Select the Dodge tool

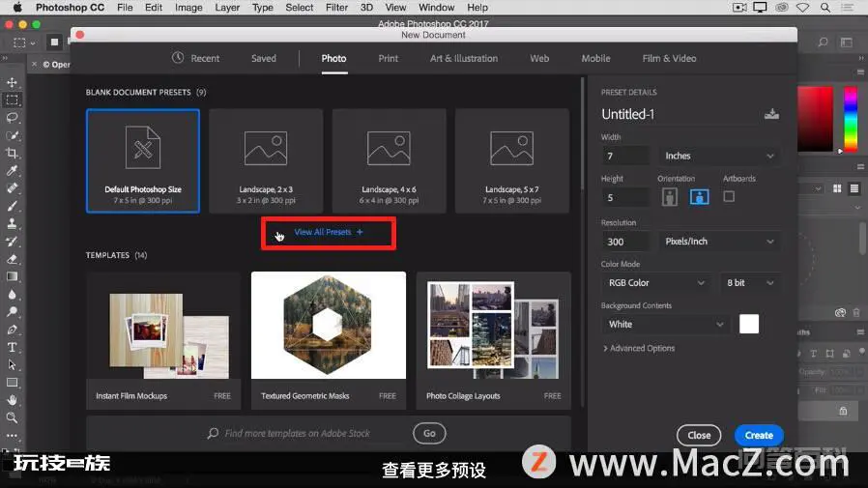click(x=12, y=312)
